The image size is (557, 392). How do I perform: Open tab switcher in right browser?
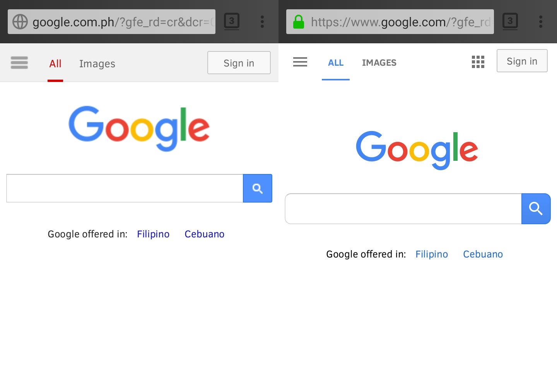(510, 21)
